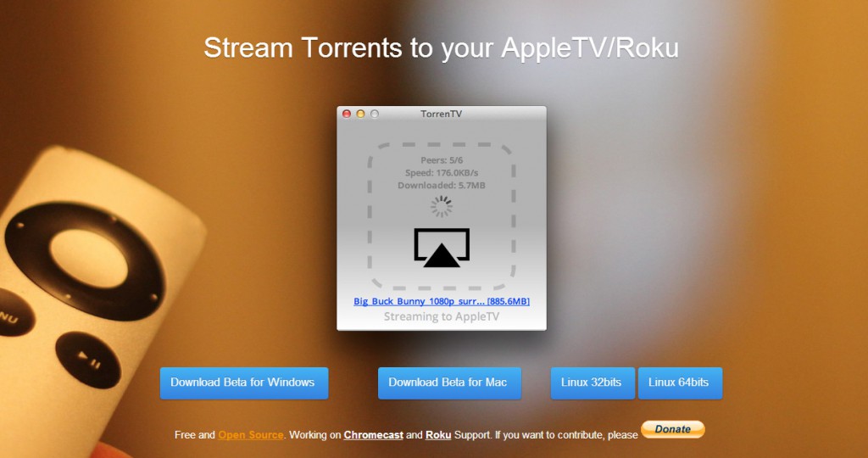Click the TorrenTV window title

441,114
